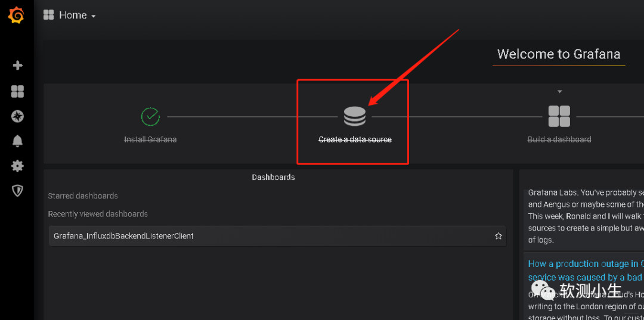The width and height of the screenshot is (644, 320).
Task: Click the Install Grafana step label
Action: 150,139
